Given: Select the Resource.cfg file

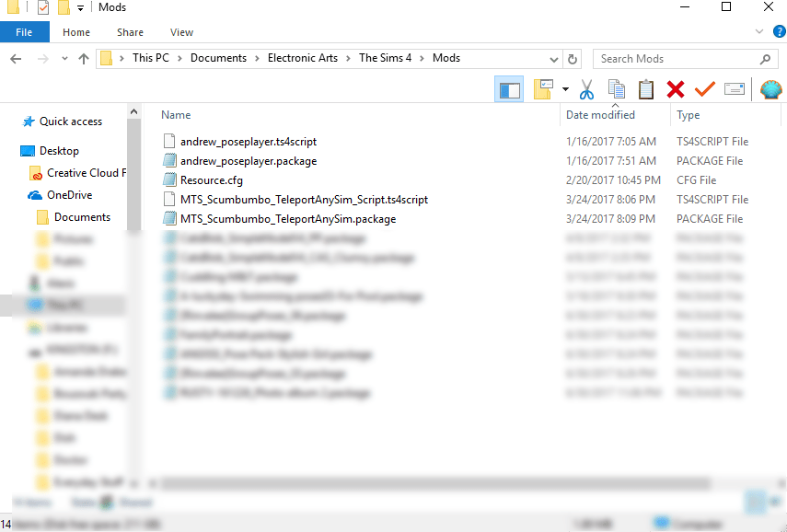Looking at the screenshot, I should 212,180.
